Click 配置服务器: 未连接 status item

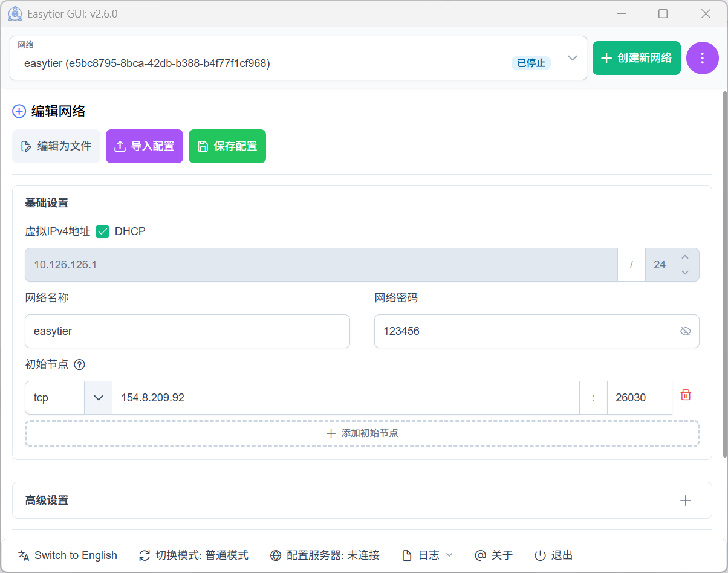325,555
